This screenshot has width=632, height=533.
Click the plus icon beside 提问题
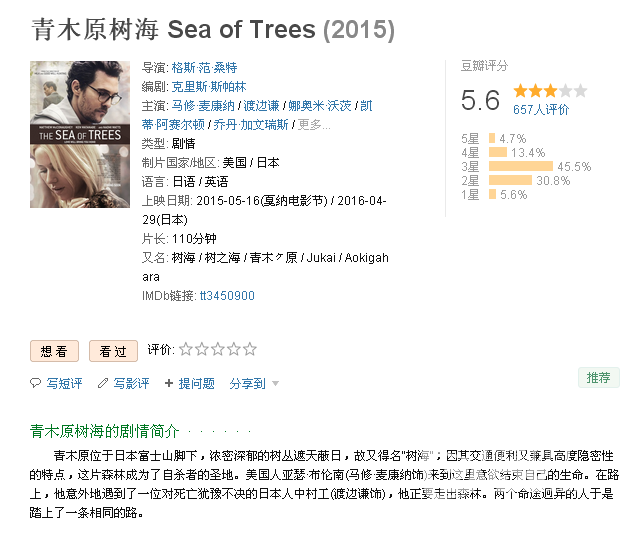(169, 383)
